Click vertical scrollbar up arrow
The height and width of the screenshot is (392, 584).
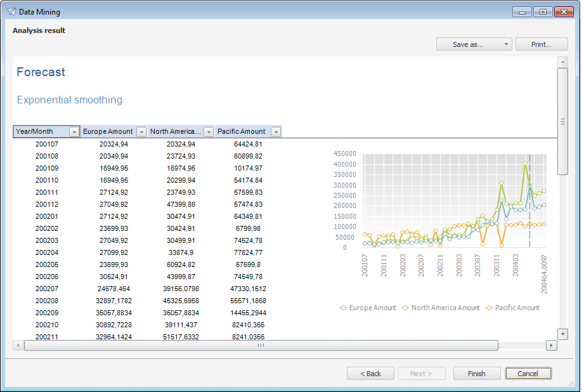[562, 62]
